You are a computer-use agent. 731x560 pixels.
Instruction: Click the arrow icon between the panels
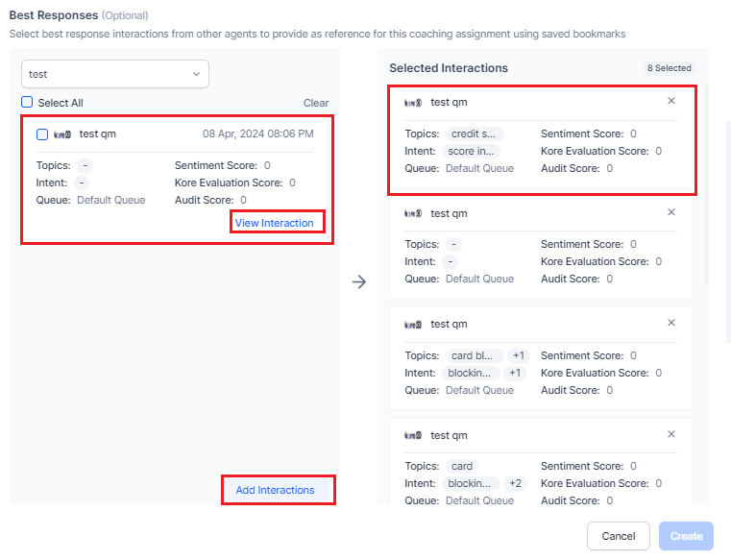pyautogui.click(x=359, y=282)
